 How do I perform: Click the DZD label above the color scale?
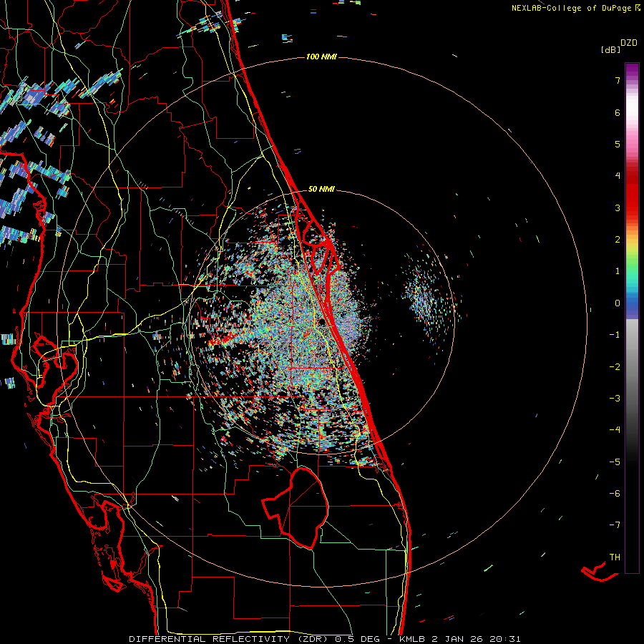629,43
